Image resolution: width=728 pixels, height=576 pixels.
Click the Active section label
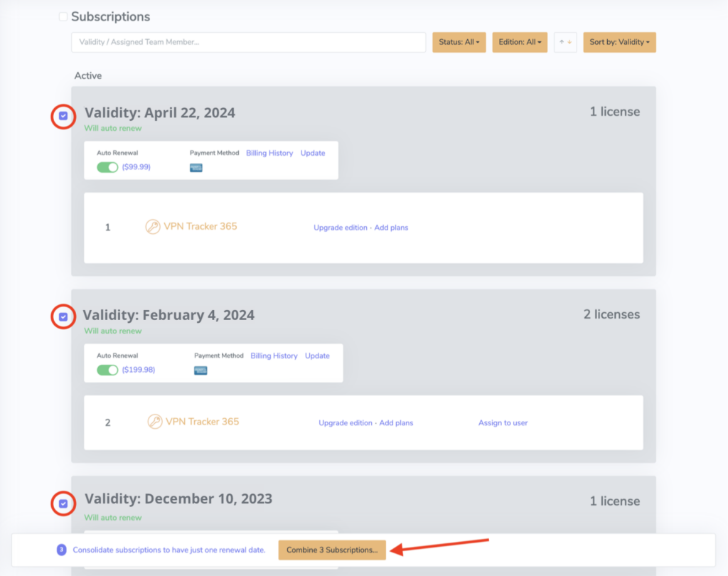(x=88, y=75)
